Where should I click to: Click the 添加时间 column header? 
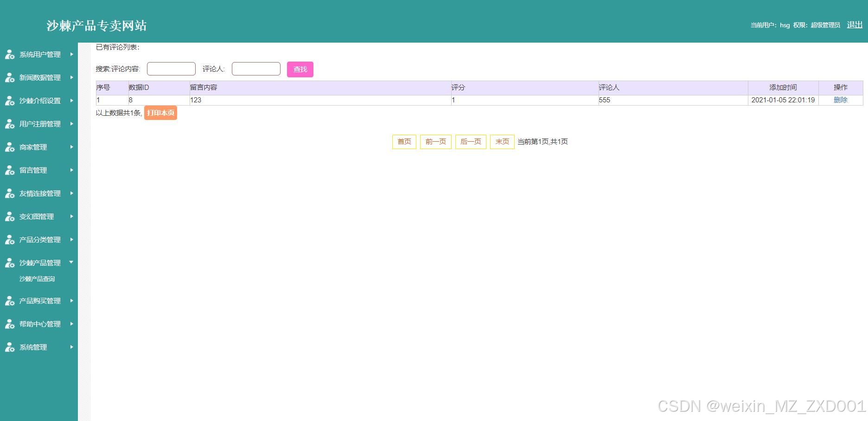click(x=783, y=88)
